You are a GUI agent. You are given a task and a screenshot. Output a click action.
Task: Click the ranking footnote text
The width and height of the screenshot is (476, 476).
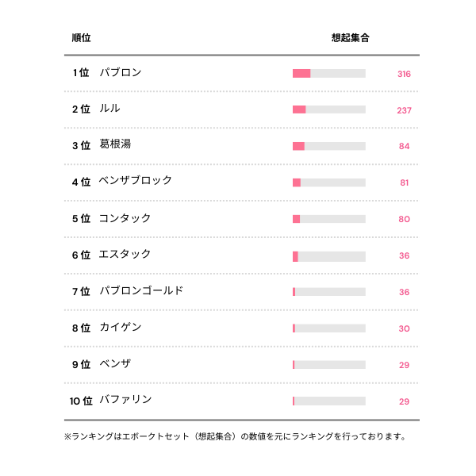coord(235,436)
